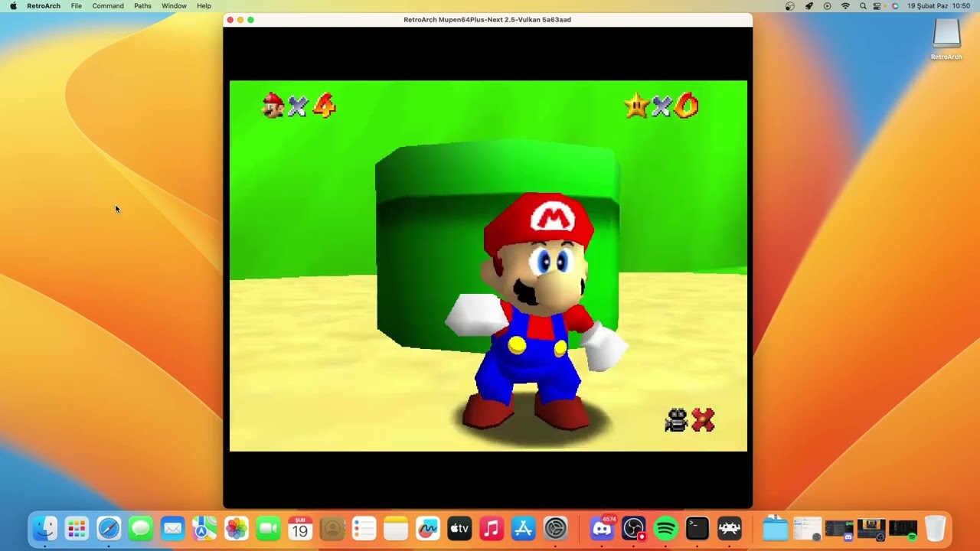Open Mail from the Dock
The image size is (980, 551).
pos(173,528)
